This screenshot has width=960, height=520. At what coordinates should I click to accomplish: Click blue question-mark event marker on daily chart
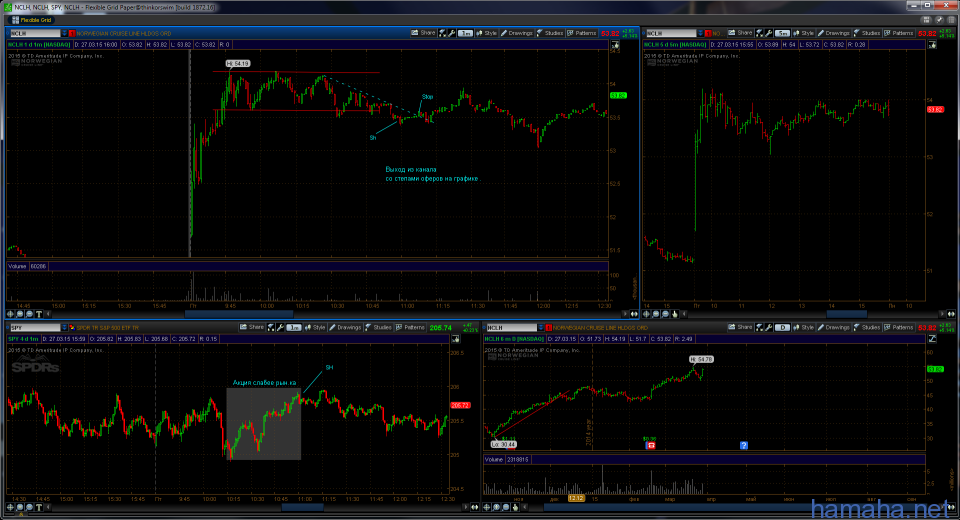click(x=744, y=445)
